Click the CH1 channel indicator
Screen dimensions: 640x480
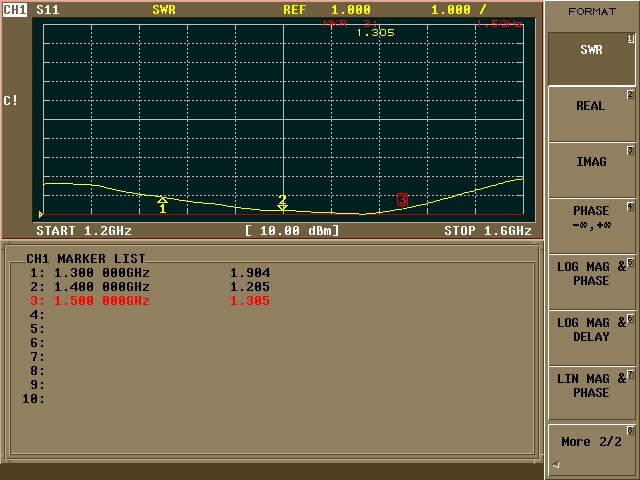click(15, 9)
